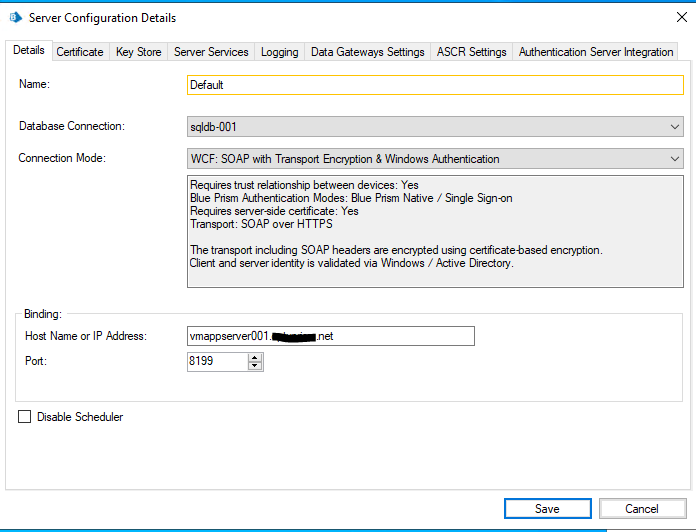
Task: Switch to the Certificate tab
Action: 79,52
